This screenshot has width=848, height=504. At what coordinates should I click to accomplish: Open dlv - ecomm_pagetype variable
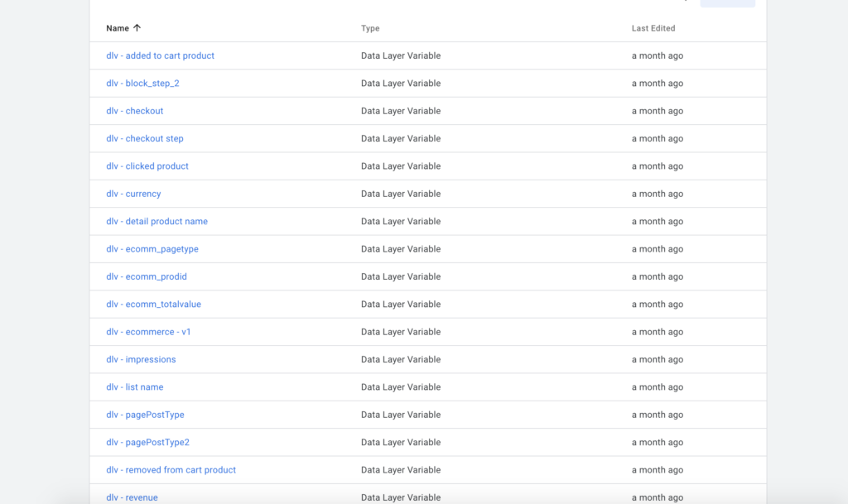tap(152, 249)
